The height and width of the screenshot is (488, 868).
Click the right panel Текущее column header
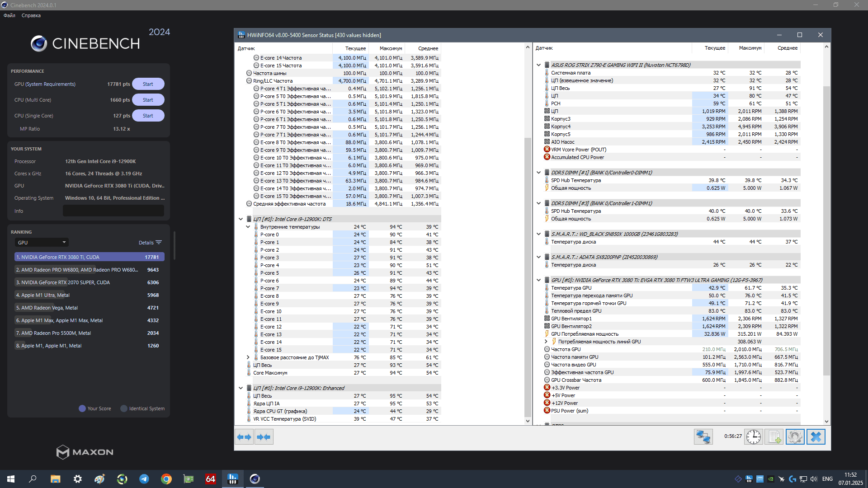[x=710, y=48]
